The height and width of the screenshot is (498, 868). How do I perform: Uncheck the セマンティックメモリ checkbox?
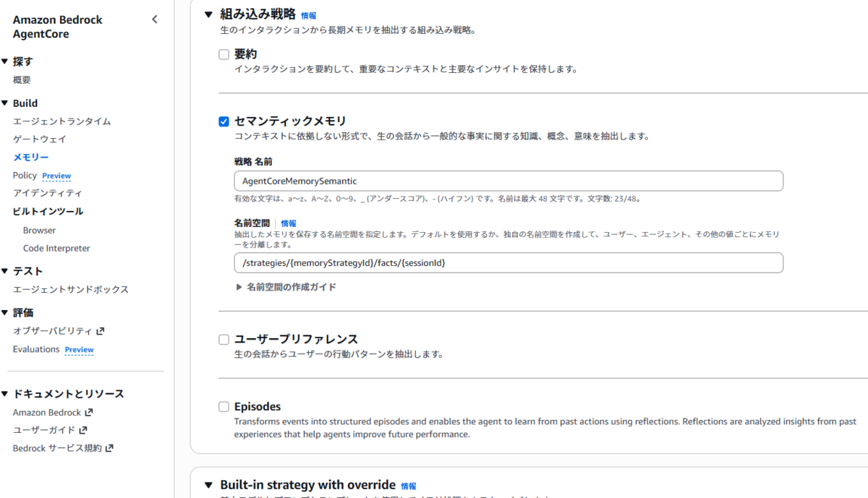[224, 121]
